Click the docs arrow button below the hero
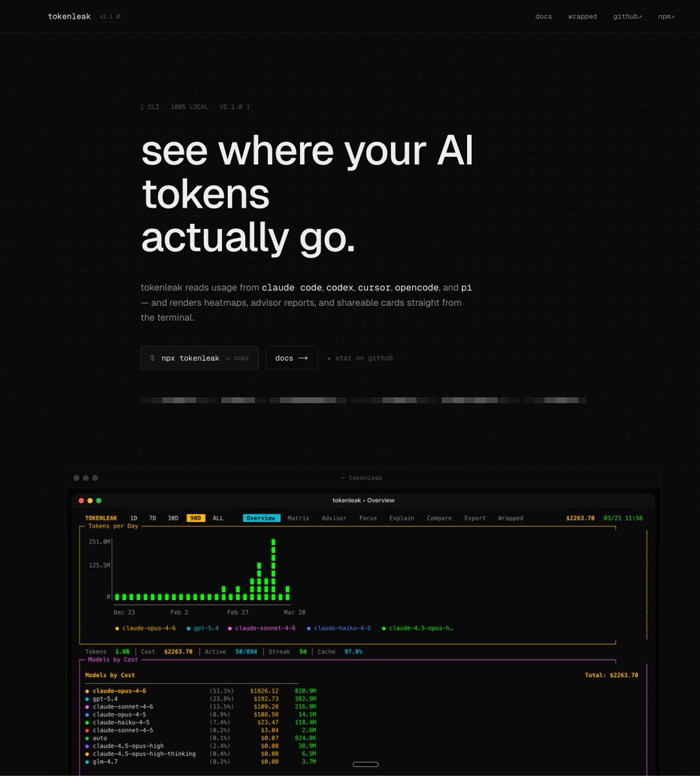Image resolution: width=700 pixels, height=776 pixels. (x=292, y=358)
